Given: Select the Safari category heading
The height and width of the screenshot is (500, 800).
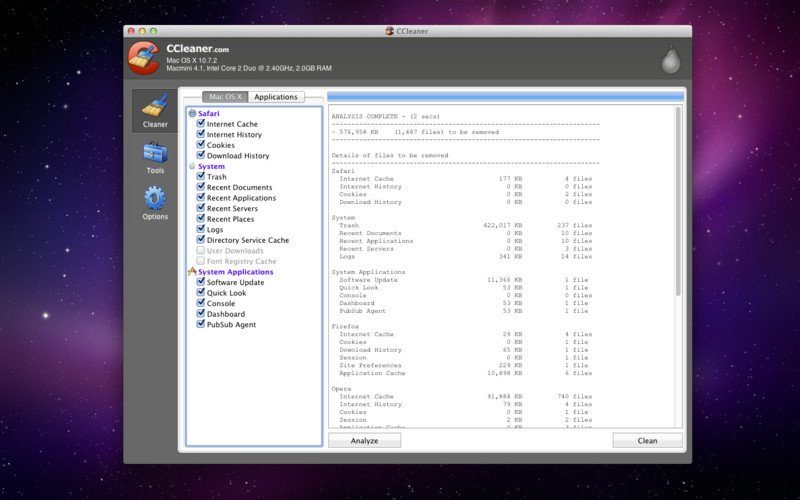Looking at the screenshot, I should coord(209,113).
